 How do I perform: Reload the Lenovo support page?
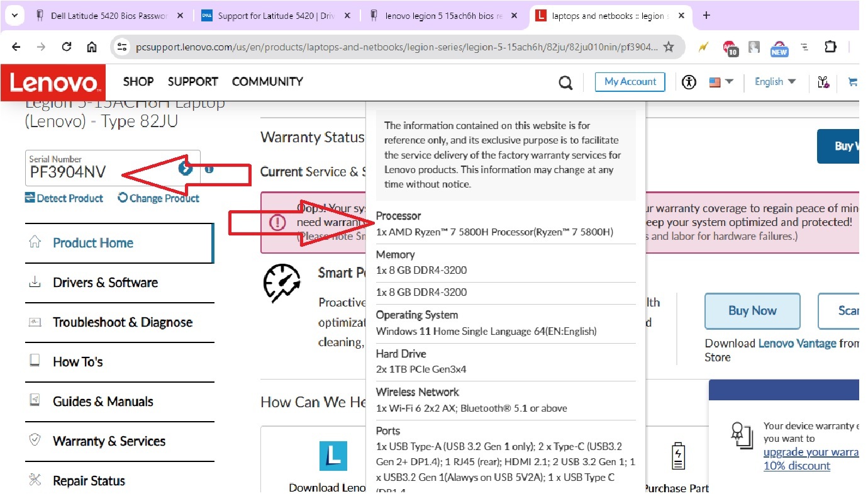(x=67, y=47)
